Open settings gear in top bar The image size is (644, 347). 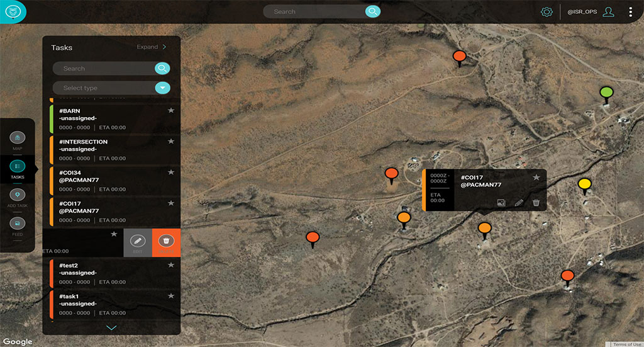point(547,12)
